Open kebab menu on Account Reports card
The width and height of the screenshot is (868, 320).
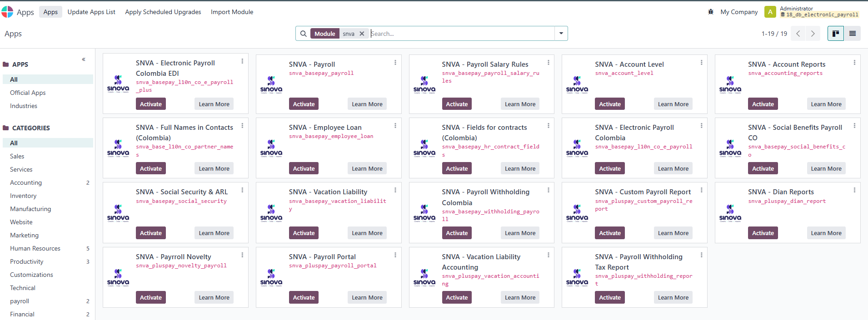[x=855, y=63]
